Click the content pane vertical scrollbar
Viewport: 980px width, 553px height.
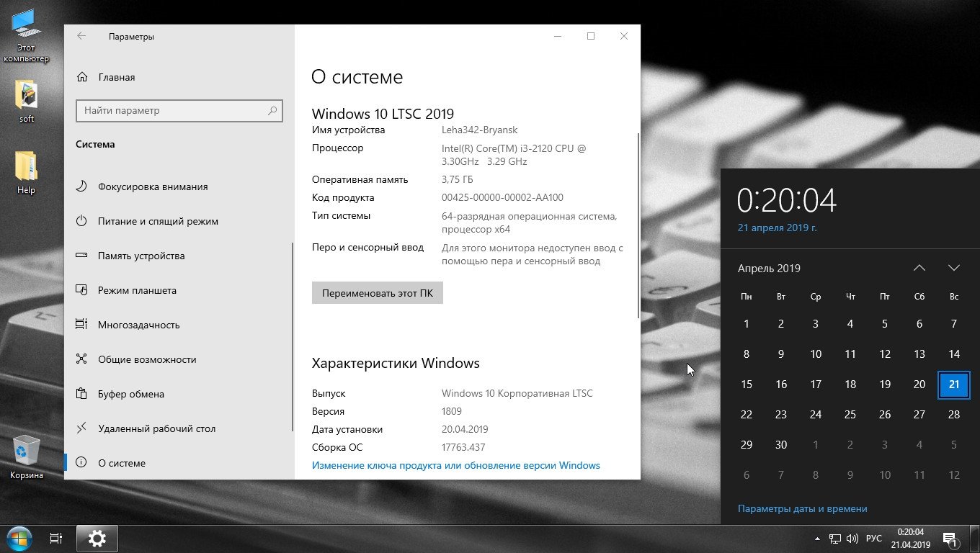pyautogui.click(x=638, y=225)
